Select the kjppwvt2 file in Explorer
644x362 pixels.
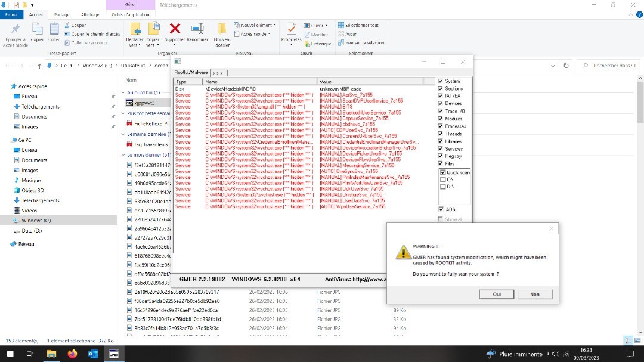[x=144, y=103]
